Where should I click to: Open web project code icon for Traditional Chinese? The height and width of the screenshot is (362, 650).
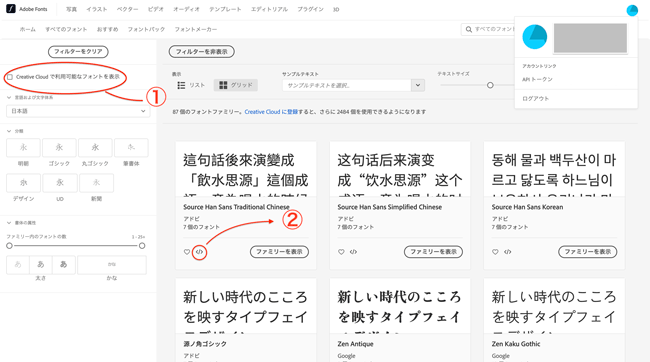tap(199, 252)
